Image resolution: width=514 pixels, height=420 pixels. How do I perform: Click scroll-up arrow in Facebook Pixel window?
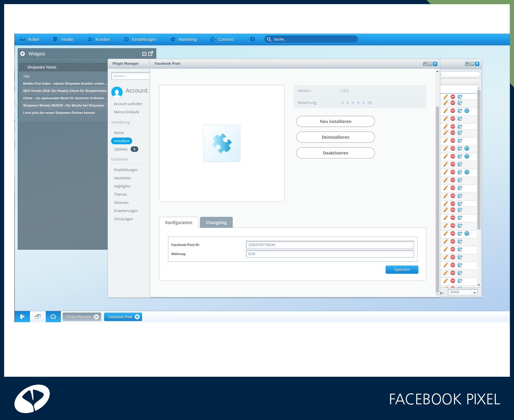pyautogui.click(x=438, y=71)
